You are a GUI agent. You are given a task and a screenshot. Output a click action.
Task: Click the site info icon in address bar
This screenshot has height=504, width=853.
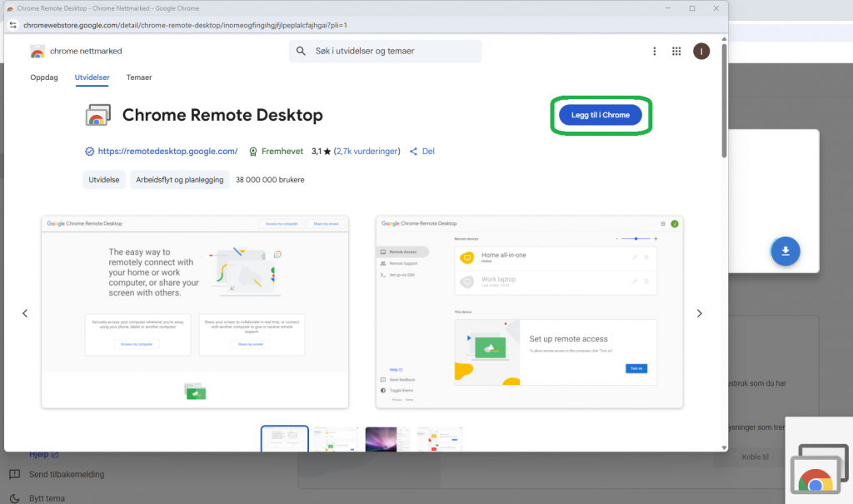pos(13,25)
